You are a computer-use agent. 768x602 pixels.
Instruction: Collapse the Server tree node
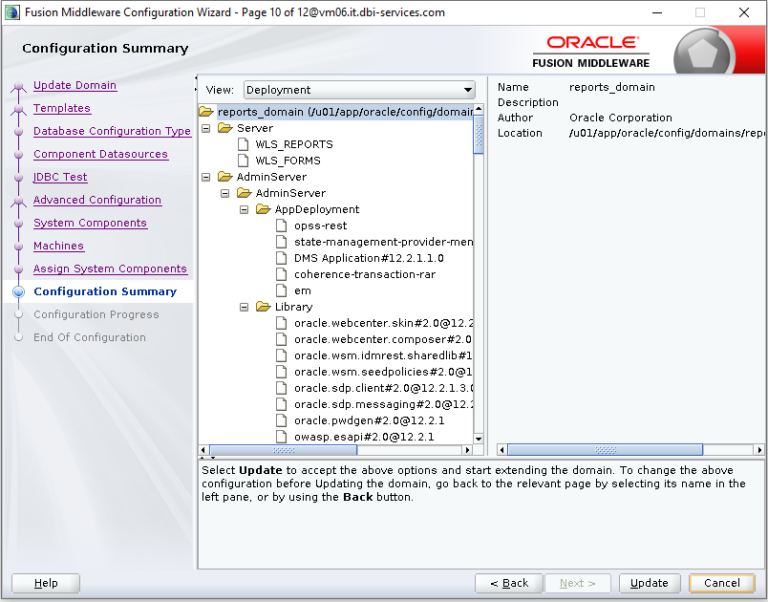[x=207, y=128]
